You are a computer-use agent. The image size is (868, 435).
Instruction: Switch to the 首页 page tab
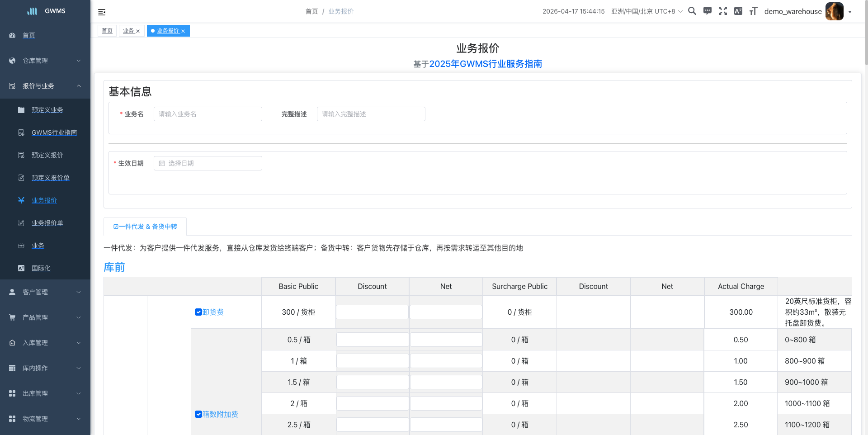(x=107, y=31)
